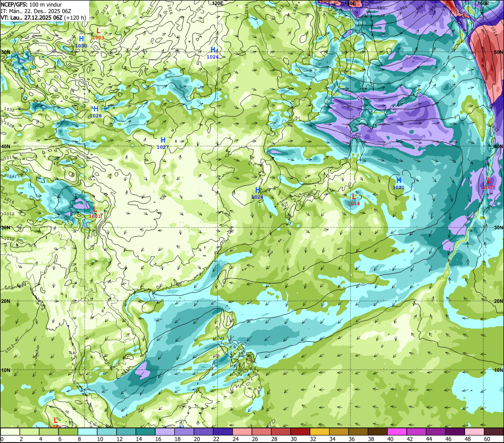Click the 140E longitude label
The width and height of the screenshot is (504, 443).
[x=350, y=3]
